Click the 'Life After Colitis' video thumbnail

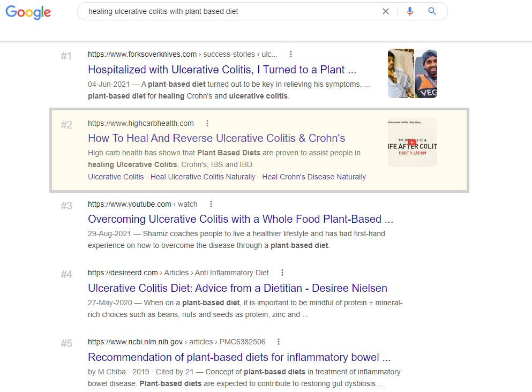pyautogui.click(x=413, y=142)
